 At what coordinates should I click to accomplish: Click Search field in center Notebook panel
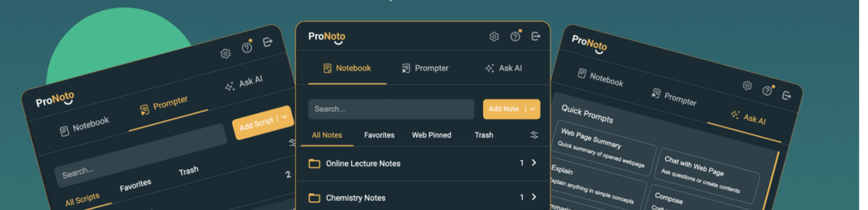[391, 109]
